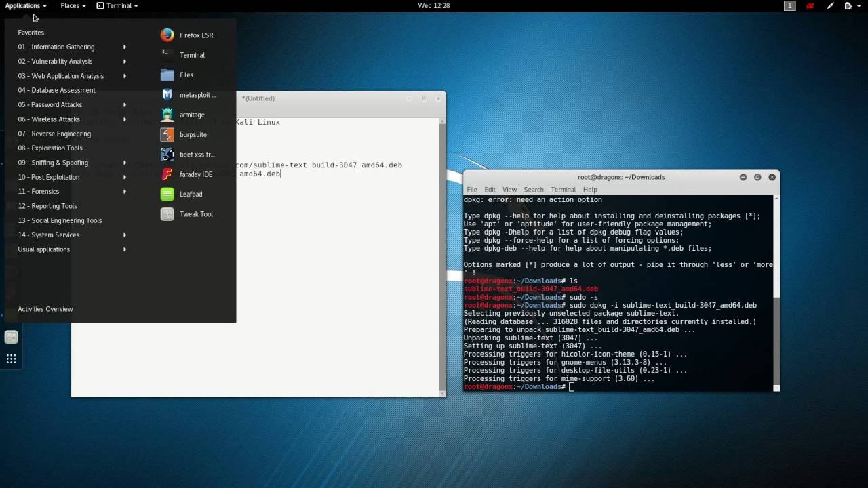Image resolution: width=868 pixels, height=488 pixels.
Task: Close the Applications menu in top bar
Action: (26, 5)
